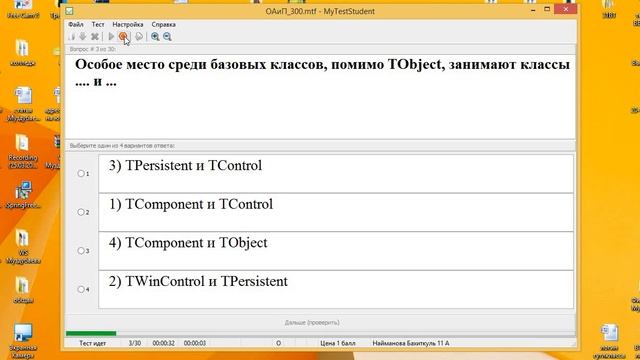Click the gray down-arrow toolbar icon
This screenshot has width=640, height=360.
[83, 37]
